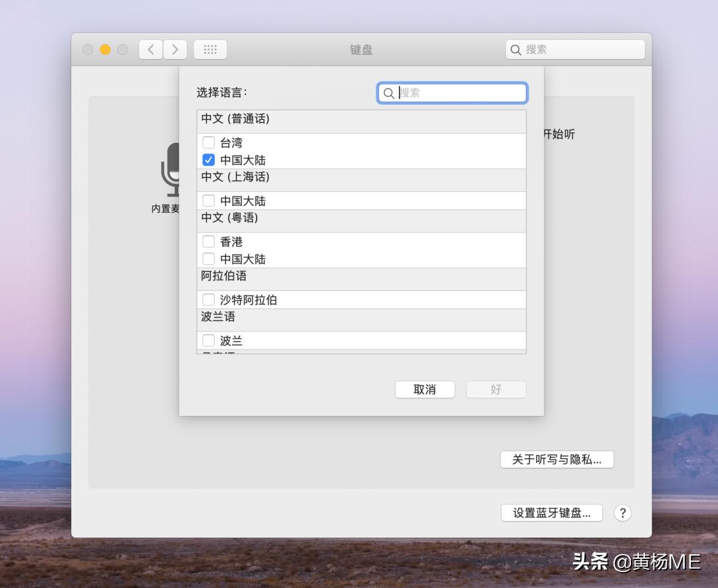Enable the 波兰 language option
718x588 pixels.
tap(209, 340)
